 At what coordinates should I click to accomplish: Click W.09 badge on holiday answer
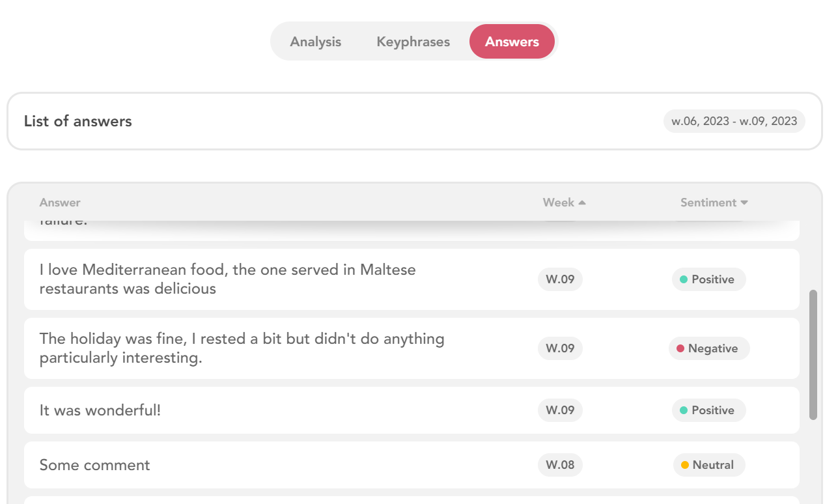560,348
